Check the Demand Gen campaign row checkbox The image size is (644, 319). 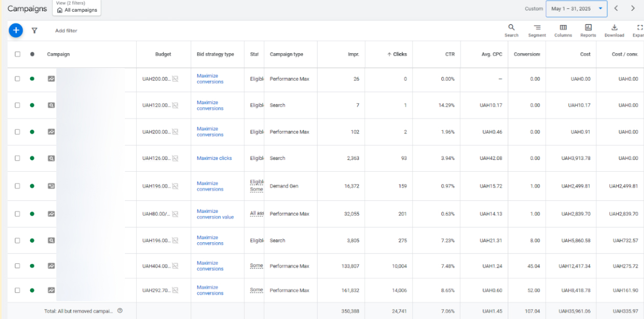coord(17,186)
